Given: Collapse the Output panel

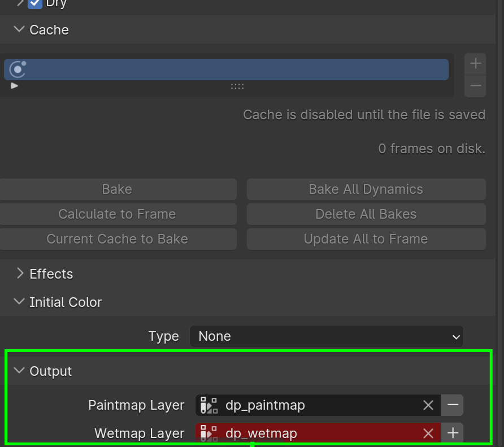Looking at the screenshot, I should coord(19,371).
